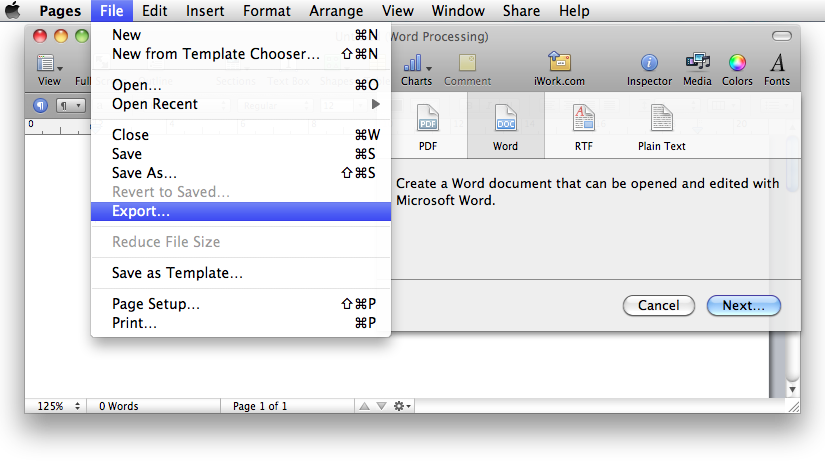Click the File menu title
This screenshot has height=461, width=825.
pos(112,11)
